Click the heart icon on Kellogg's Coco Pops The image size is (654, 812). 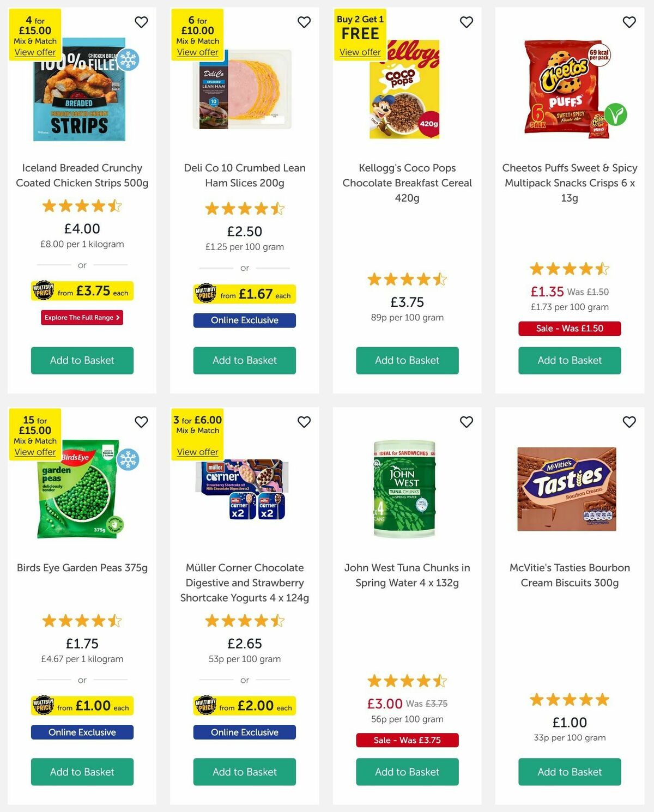[x=466, y=22]
